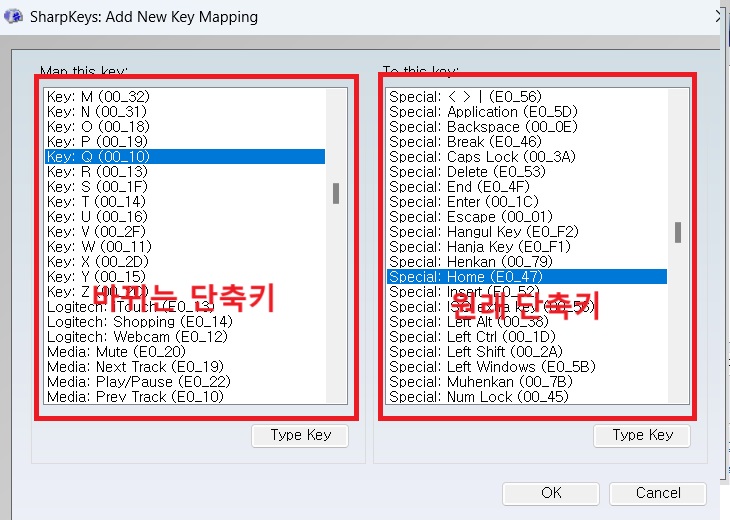Choose Special: Muhenkan (00_7B) row

tap(527, 381)
